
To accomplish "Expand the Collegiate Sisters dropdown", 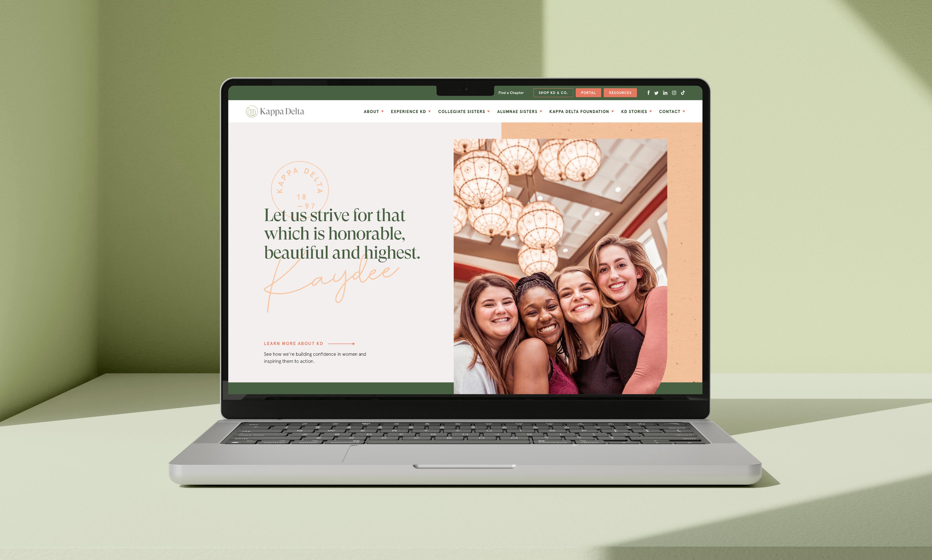I will point(463,111).
